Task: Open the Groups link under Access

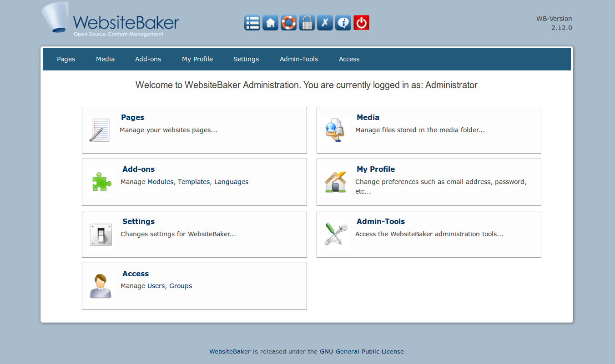Action: click(x=181, y=286)
